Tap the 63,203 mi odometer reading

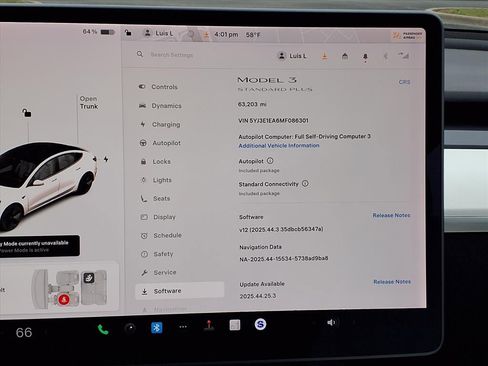[252, 104]
